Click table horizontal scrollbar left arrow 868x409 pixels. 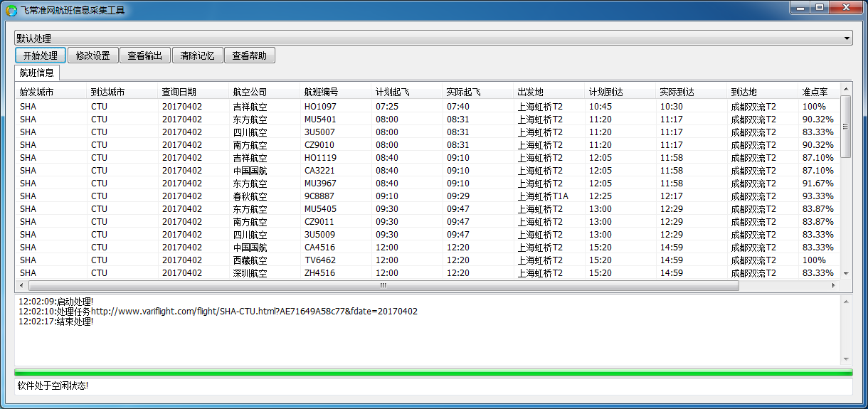tap(21, 285)
